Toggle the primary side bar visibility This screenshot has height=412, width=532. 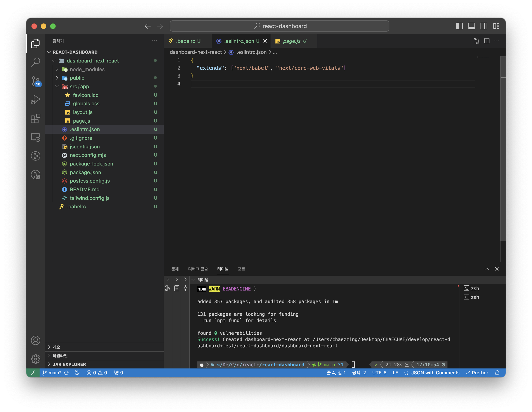(x=459, y=26)
